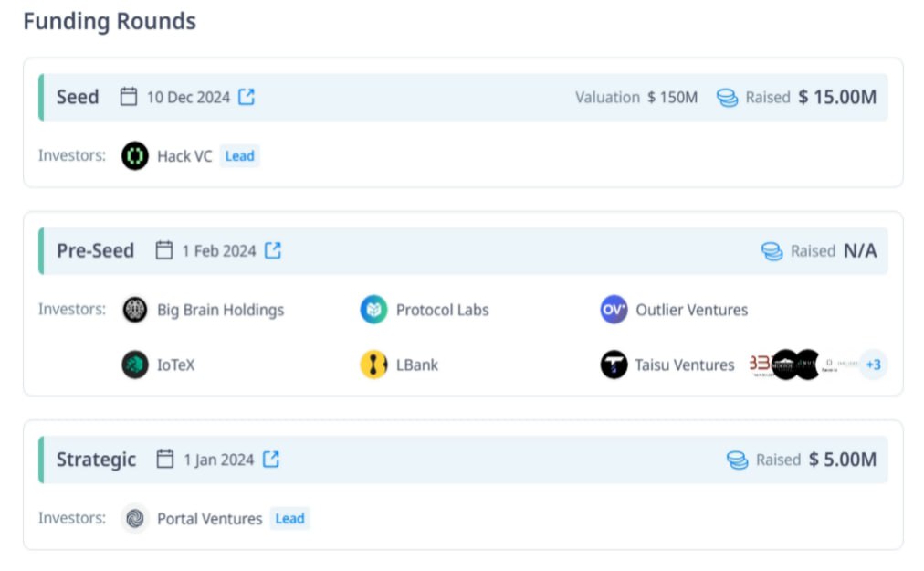924x571 pixels.
Task: Open the Portal Ventures investor link
Action: [209, 519]
